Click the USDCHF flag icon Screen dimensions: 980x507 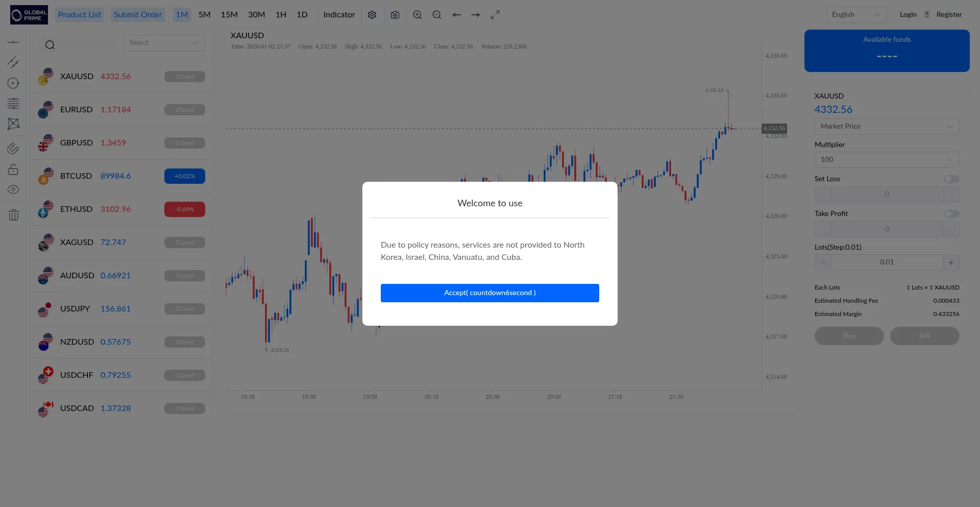(45, 375)
